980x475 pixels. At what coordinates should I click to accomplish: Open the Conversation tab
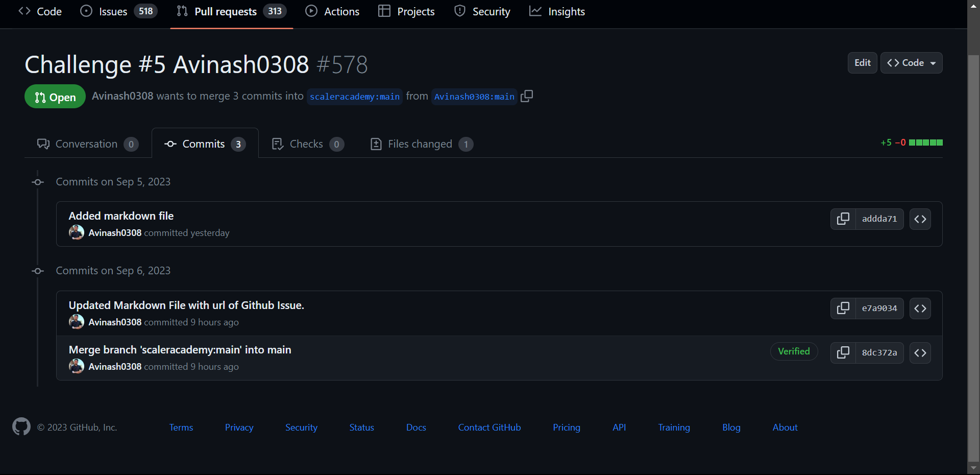[x=87, y=144]
